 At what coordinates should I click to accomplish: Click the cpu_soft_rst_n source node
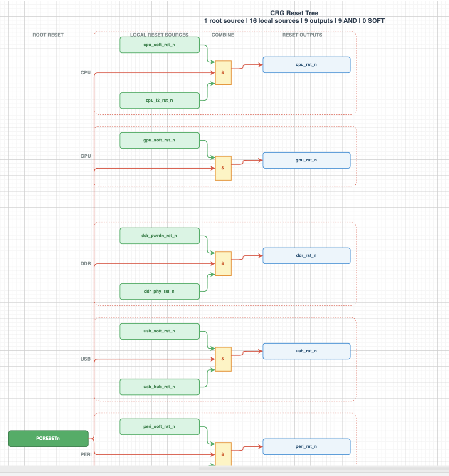pyautogui.click(x=160, y=45)
